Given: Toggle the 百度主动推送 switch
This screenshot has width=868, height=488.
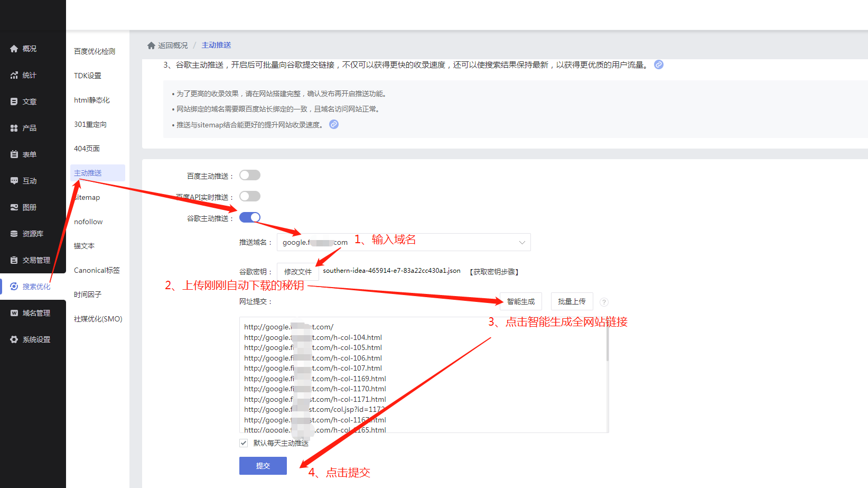Looking at the screenshot, I should point(250,175).
